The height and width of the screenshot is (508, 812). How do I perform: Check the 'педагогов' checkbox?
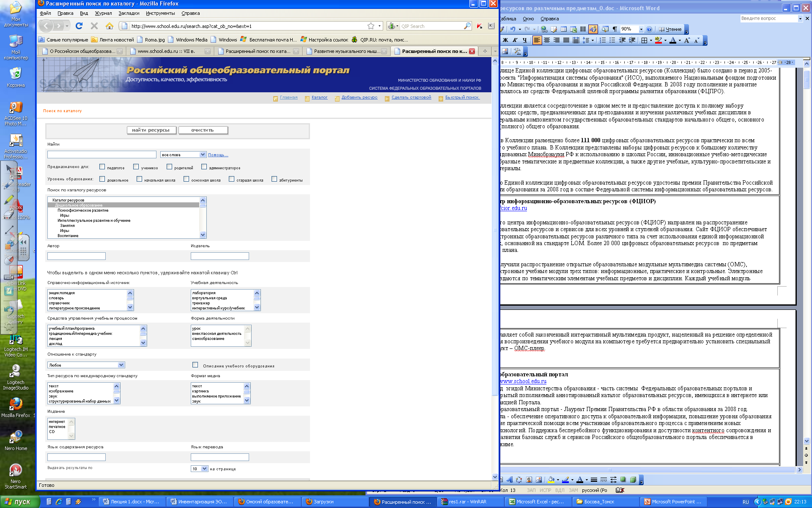pyautogui.click(x=102, y=167)
